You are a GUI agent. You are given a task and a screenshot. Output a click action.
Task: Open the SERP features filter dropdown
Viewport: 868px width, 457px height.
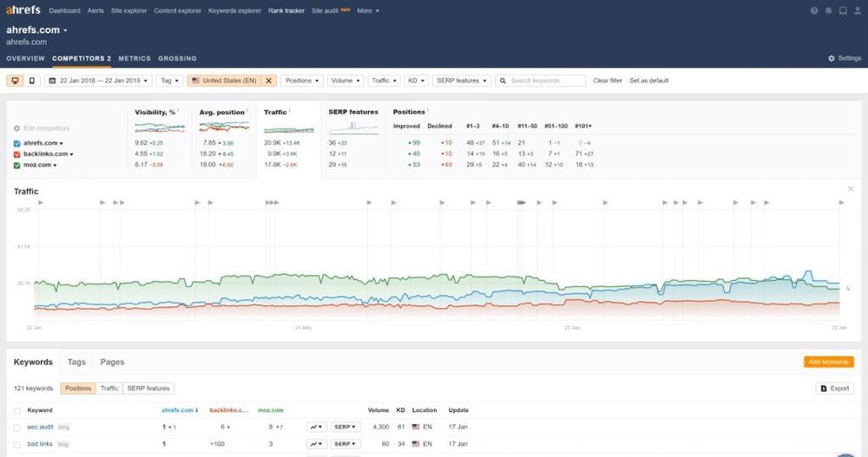click(x=462, y=81)
